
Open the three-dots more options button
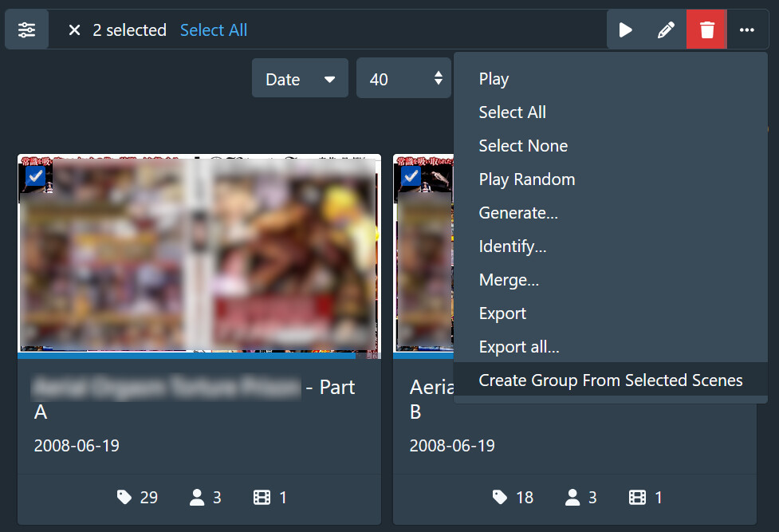click(x=746, y=30)
